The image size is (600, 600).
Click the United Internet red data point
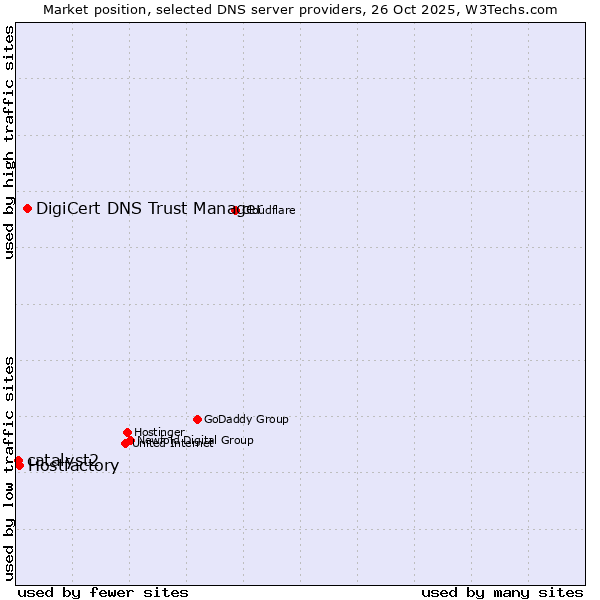point(125,443)
